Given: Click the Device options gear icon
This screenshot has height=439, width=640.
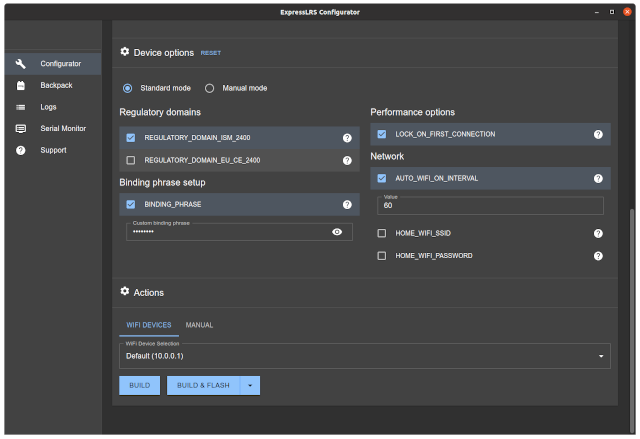Looking at the screenshot, I should pos(124,52).
